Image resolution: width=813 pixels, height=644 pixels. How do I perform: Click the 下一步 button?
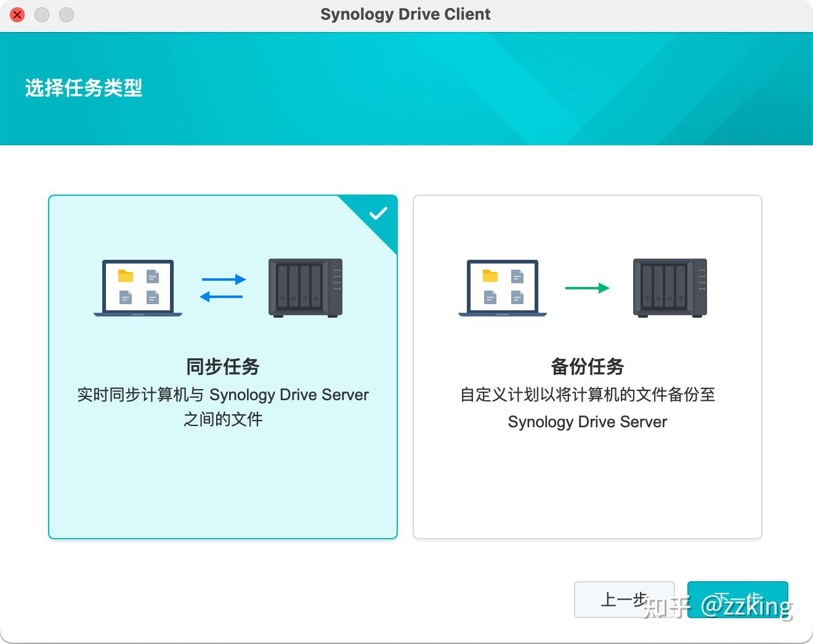coord(738,600)
